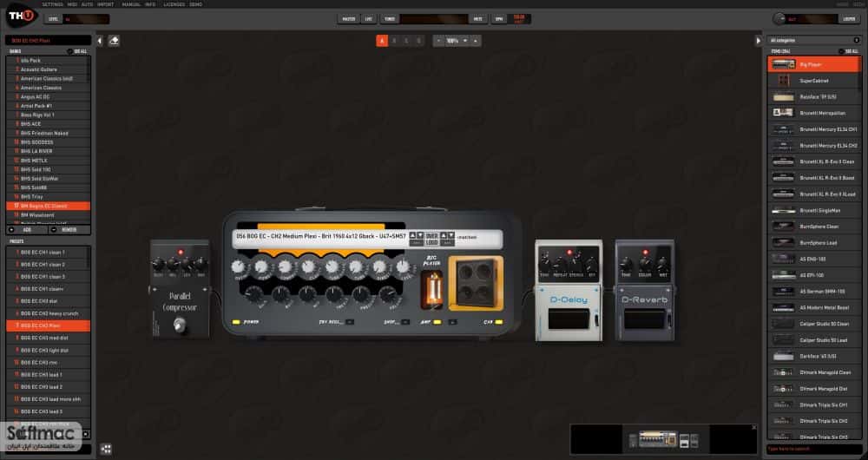868x460 pixels.
Task: Click the D-Reverb pedal footswitch
Action: (644, 319)
